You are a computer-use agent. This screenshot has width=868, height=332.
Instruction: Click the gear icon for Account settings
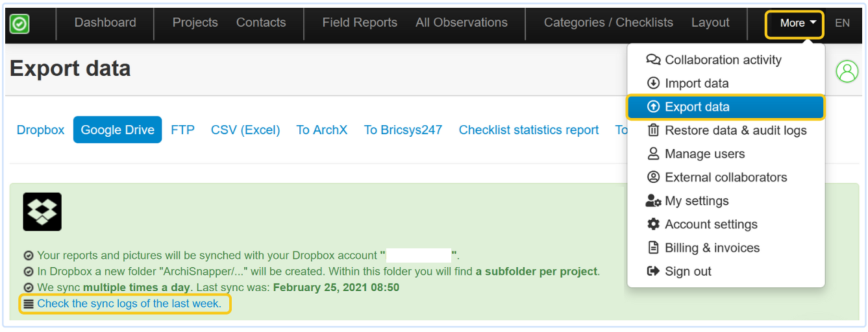(653, 224)
